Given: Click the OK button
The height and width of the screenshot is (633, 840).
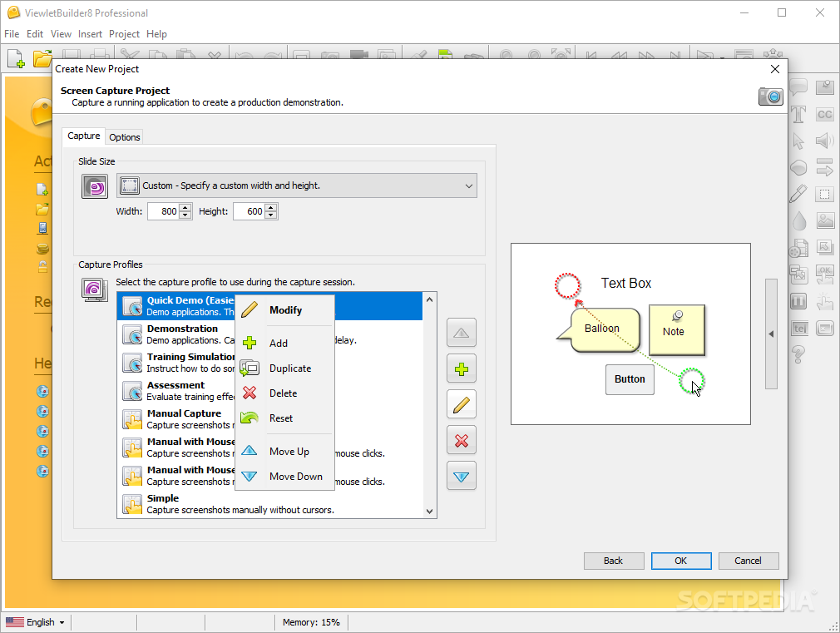Looking at the screenshot, I should pos(681,561).
